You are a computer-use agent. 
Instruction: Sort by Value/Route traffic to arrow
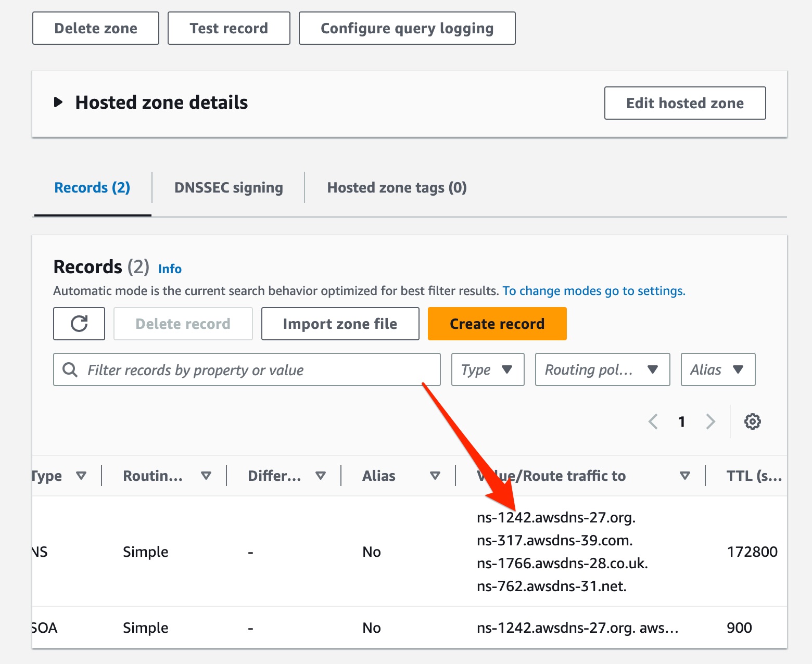pyautogui.click(x=685, y=476)
